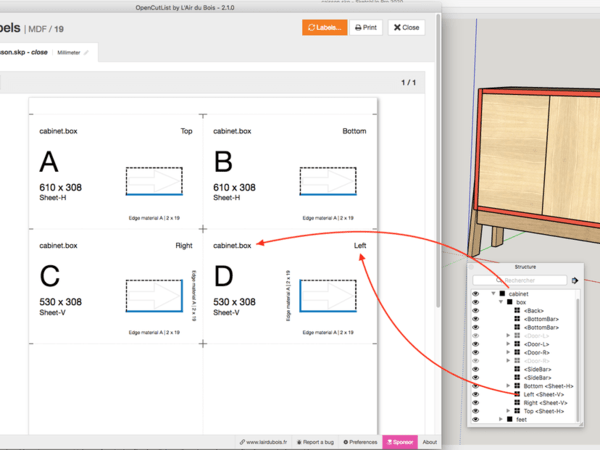Screen dimensions: 600x450
Task: Click the details arrow icon beside Structure search
Action: (x=575, y=281)
